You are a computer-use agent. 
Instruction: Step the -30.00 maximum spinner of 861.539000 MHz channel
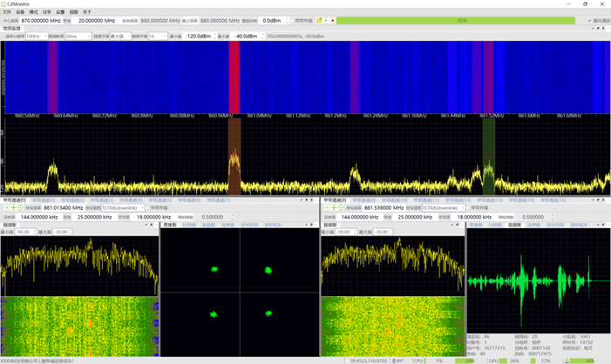point(390,232)
